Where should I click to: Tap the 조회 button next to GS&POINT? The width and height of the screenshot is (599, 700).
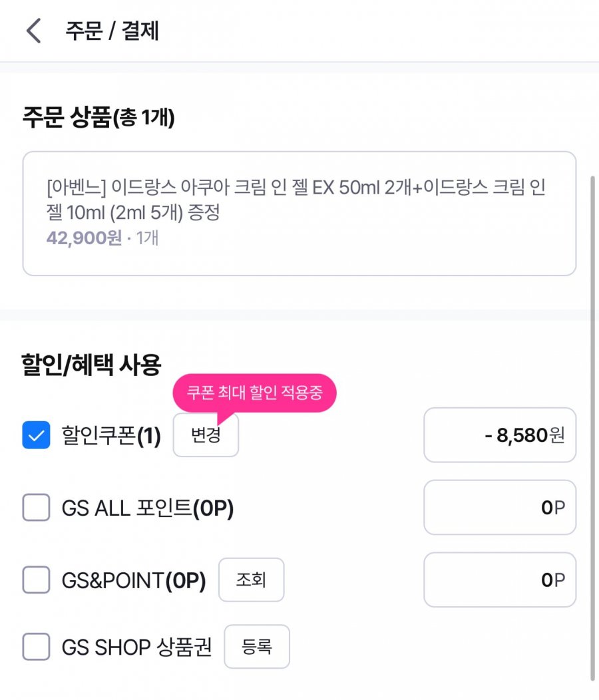pos(251,580)
